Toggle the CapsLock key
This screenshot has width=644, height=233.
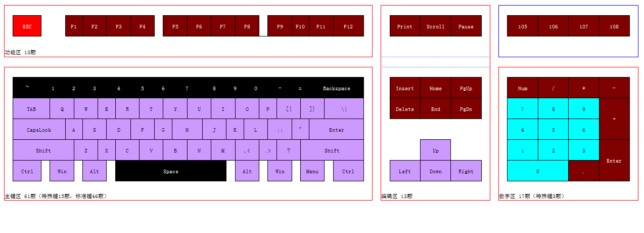(39, 130)
